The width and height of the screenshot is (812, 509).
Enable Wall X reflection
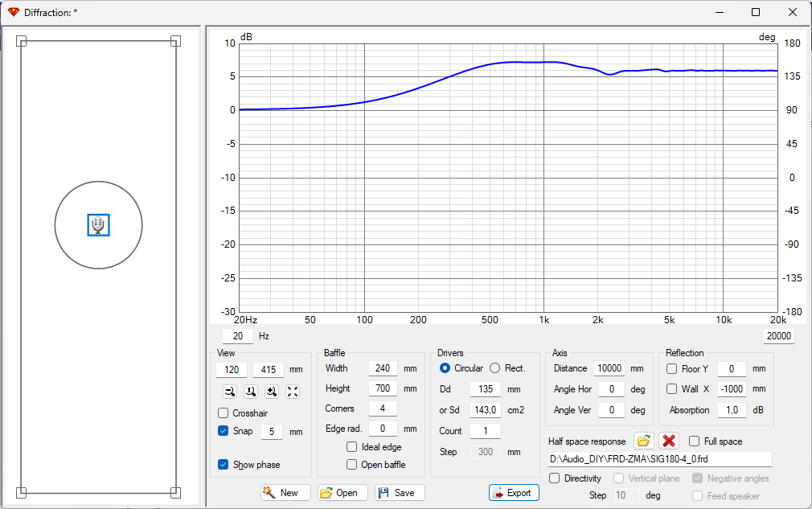pos(671,389)
